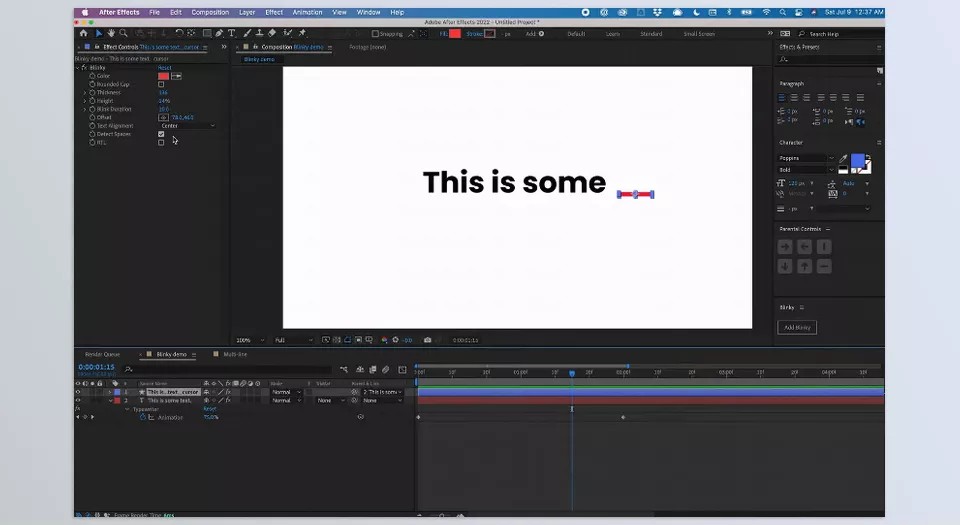
Task: Click Reset for the Typewriter effect
Action: 210,409
